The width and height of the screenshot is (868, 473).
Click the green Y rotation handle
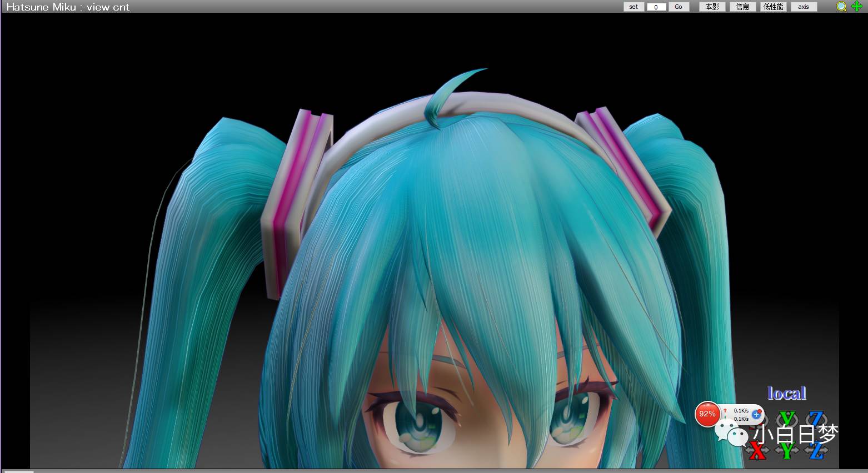click(787, 420)
